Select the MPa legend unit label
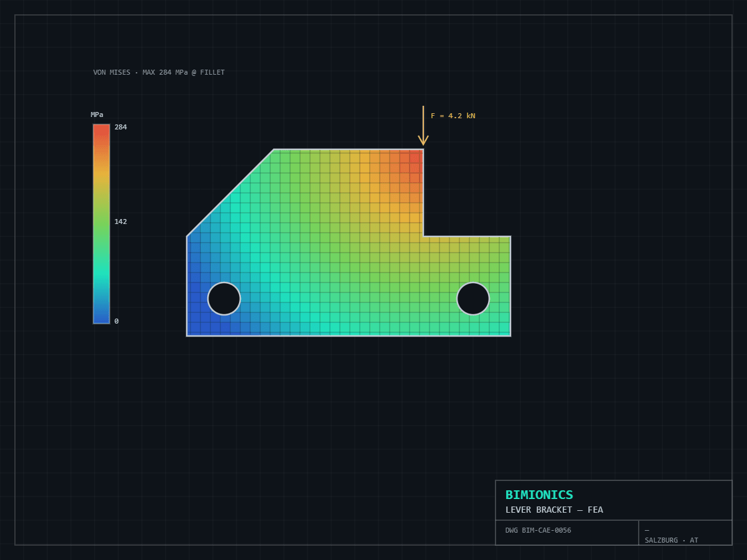747x560 pixels. coord(97,115)
